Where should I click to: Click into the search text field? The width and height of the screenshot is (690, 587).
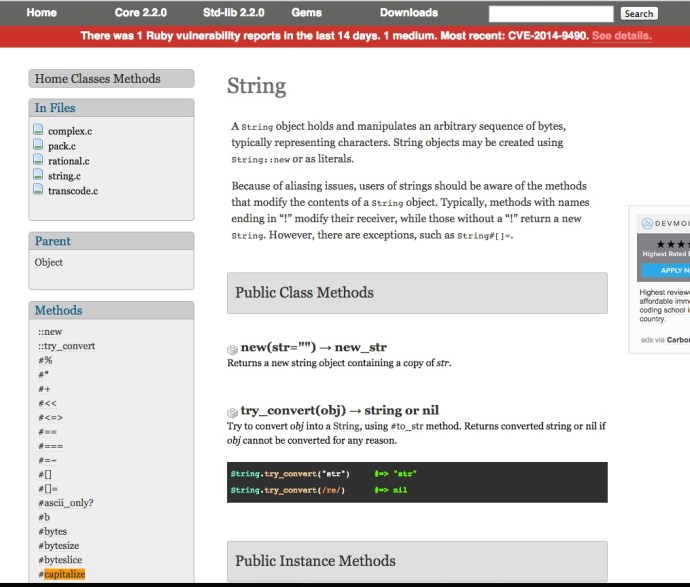point(550,14)
